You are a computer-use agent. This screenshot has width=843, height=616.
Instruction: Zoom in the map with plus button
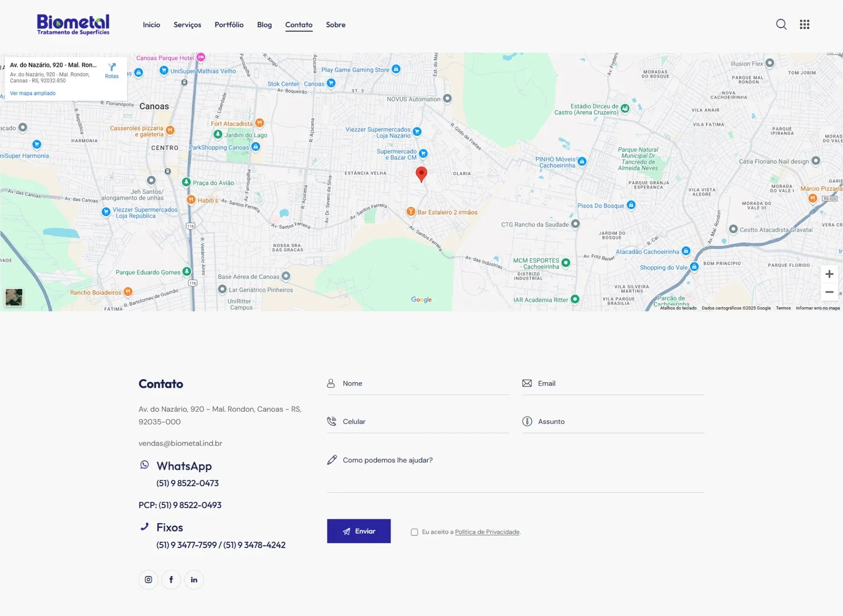[829, 274]
